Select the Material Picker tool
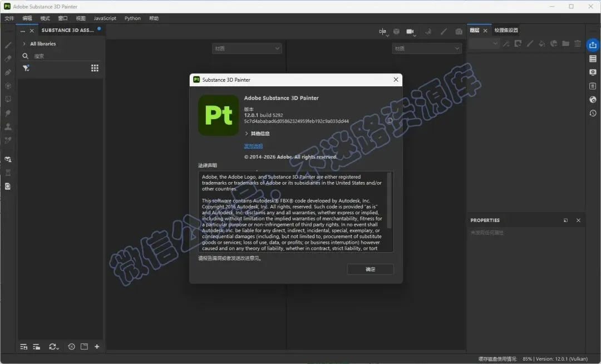This screenshot has width=601, height=364. [x=8, y=140]
